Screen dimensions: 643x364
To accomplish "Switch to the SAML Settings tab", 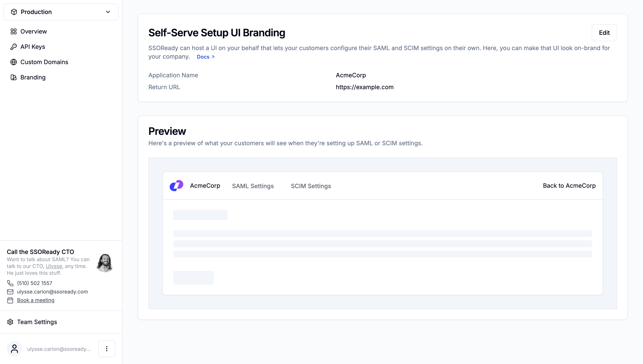I will pos(253,186).
